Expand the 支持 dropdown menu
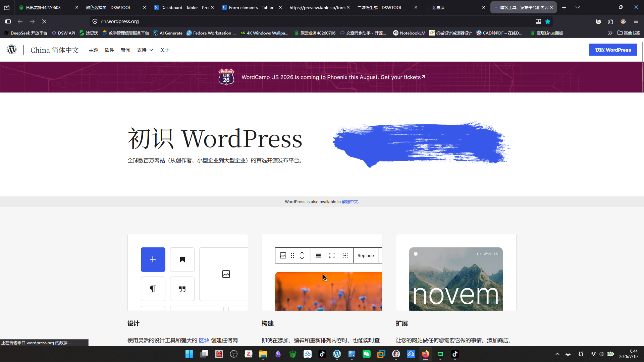 pos(145,50)
